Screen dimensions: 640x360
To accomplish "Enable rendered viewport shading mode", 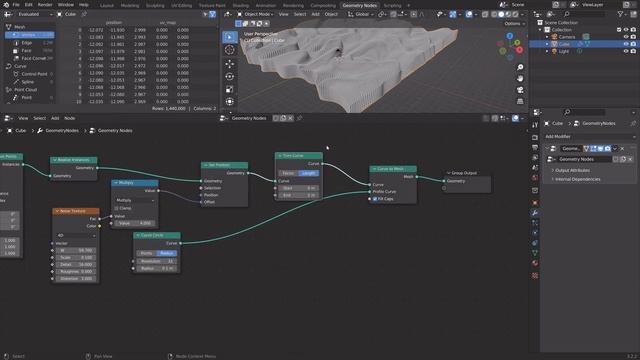I will pos(516,14).
